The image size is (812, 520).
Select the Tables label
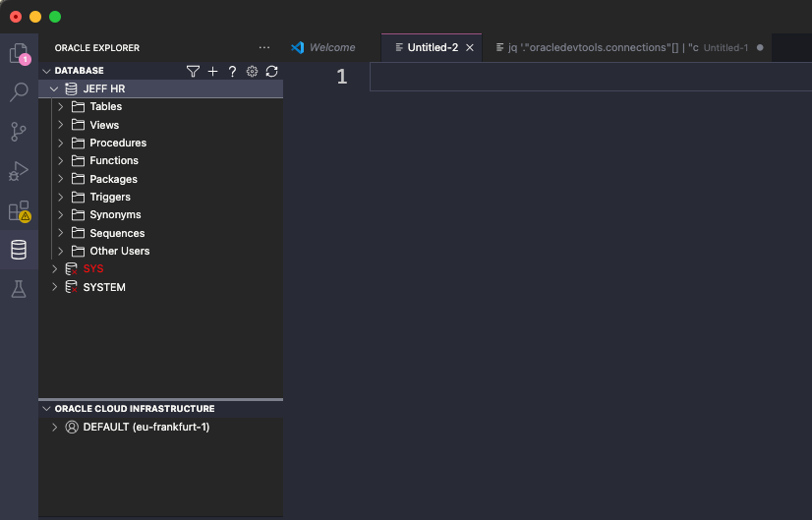105,107
